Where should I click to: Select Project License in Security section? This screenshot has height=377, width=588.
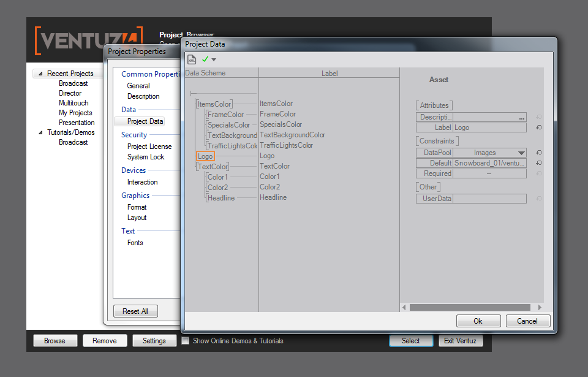(x=149, y=147)
